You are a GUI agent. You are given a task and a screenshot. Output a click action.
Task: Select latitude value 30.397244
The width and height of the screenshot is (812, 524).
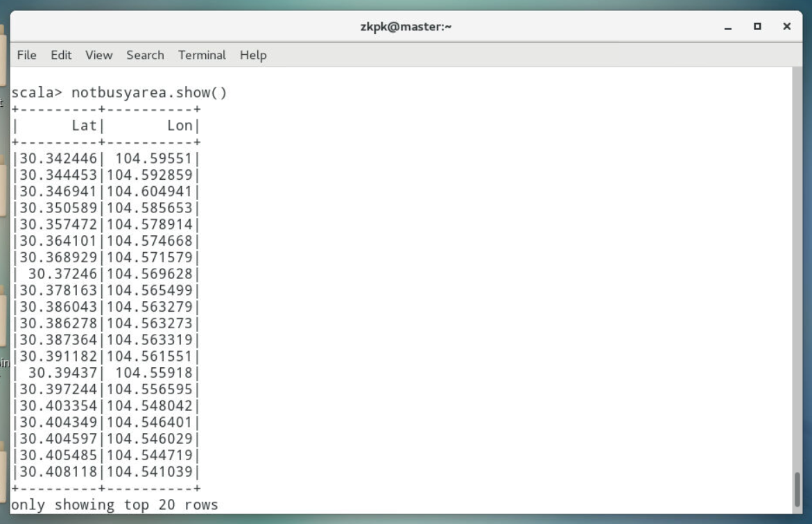tap(58, 389)
